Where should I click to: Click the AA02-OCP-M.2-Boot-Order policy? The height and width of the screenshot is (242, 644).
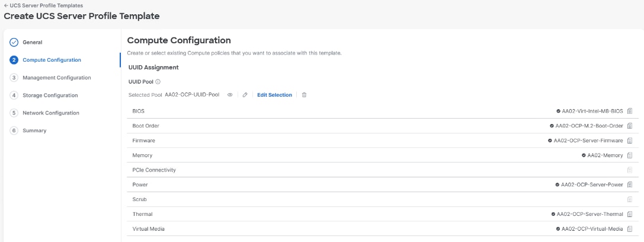click(x=589, y=126)
